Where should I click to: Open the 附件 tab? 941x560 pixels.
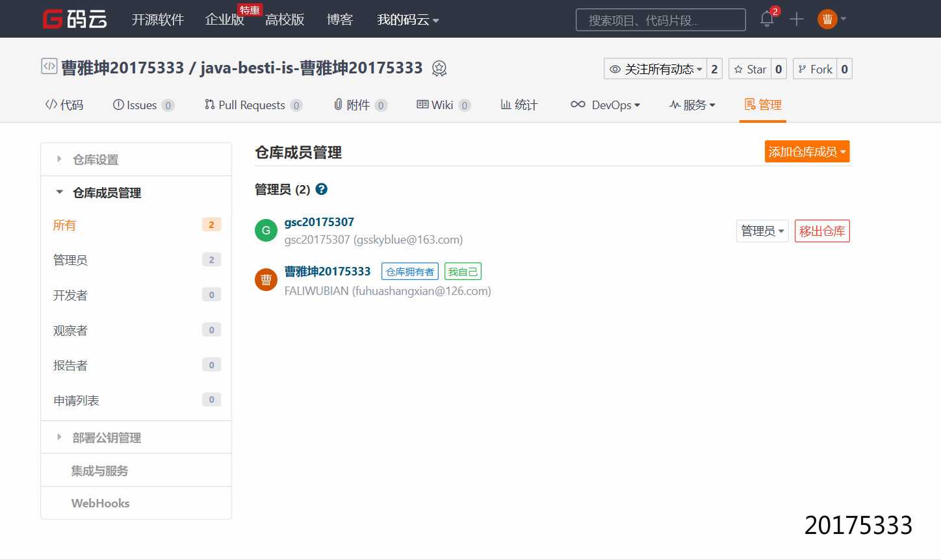point(361,105)
